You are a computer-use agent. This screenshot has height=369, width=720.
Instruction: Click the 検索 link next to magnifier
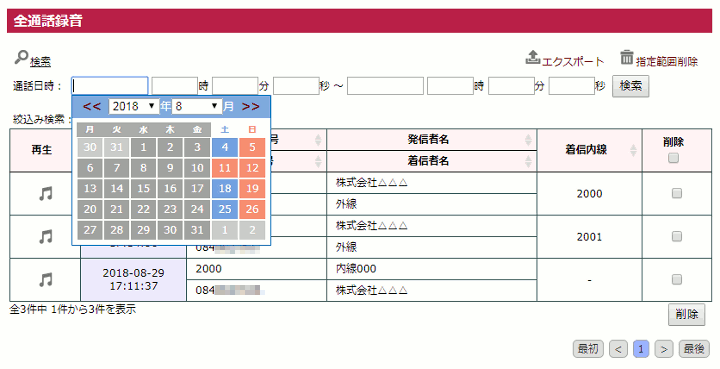[40, 62]
